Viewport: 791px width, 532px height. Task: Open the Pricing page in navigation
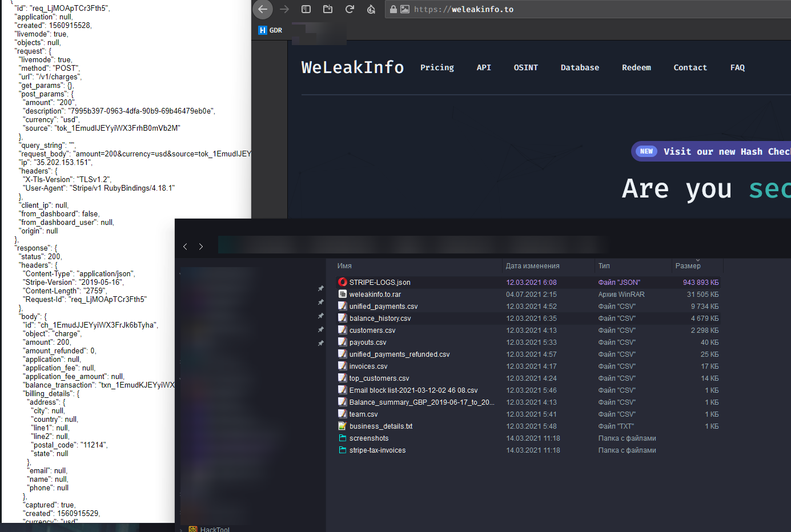tap(437, 67)
